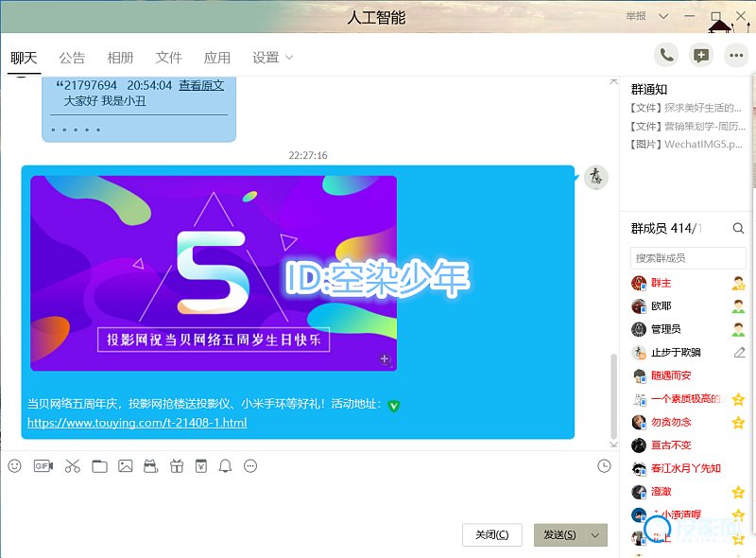Open the 探求美好生活的 file notice

pyautogui.click(x=686, y=108)
